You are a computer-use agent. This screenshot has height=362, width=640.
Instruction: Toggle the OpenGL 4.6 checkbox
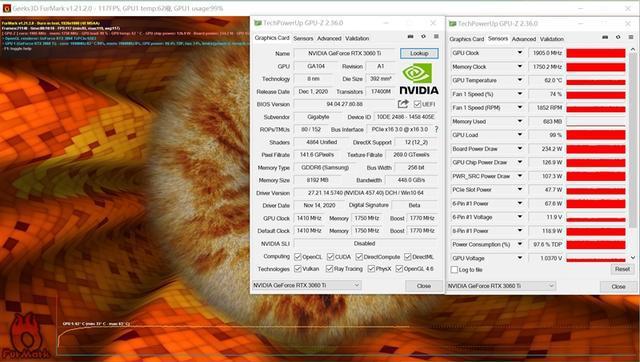(399, 269)
